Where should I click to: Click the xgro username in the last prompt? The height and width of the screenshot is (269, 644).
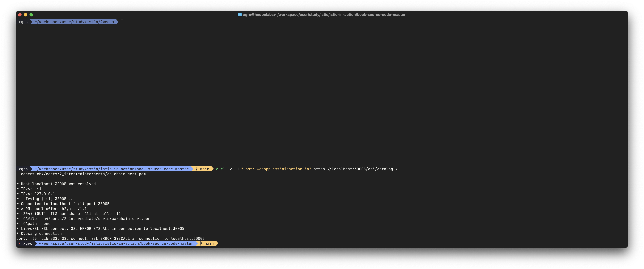click(x=28, y=243)
